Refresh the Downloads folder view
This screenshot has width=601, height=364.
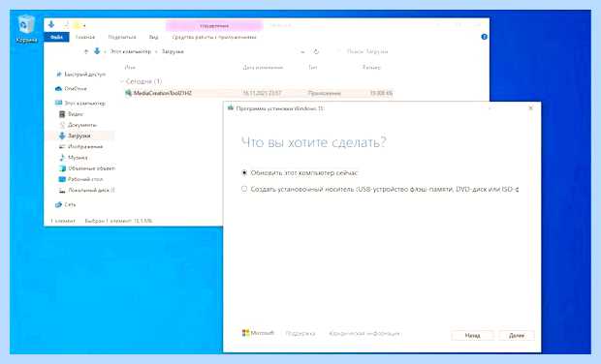[316, 51]
